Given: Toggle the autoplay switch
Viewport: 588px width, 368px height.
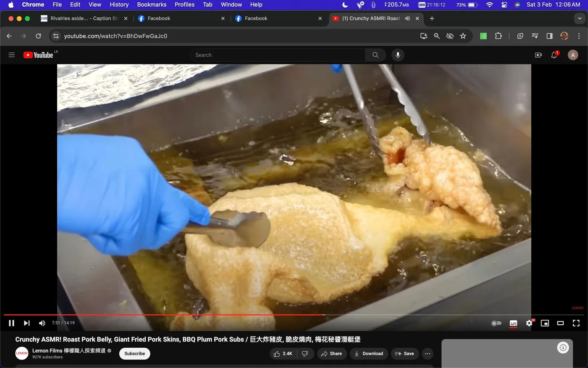Looking at the screenshot, I should pyautogui.click(x=496, y=323).
